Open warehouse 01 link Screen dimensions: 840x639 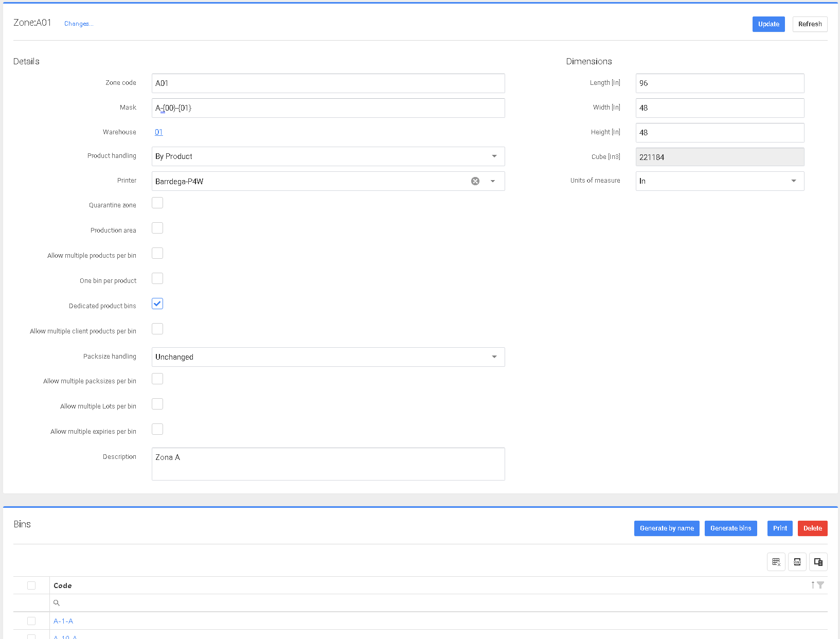point(158,132)
